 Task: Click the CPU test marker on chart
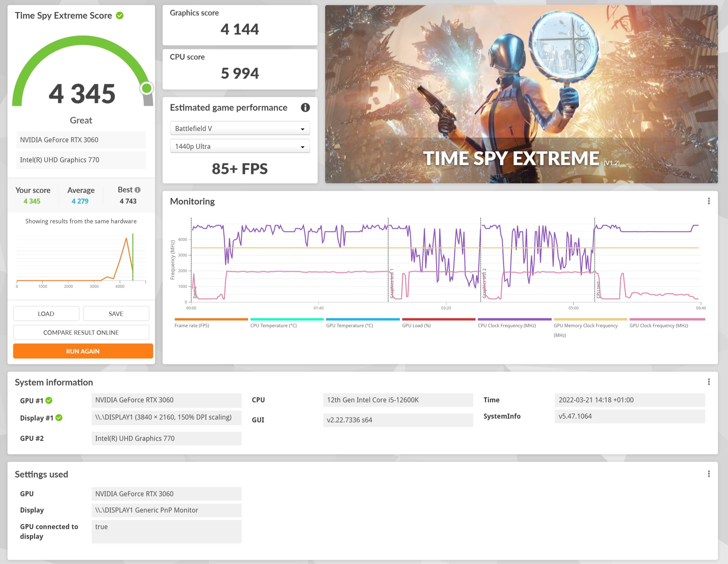[598, 290]
